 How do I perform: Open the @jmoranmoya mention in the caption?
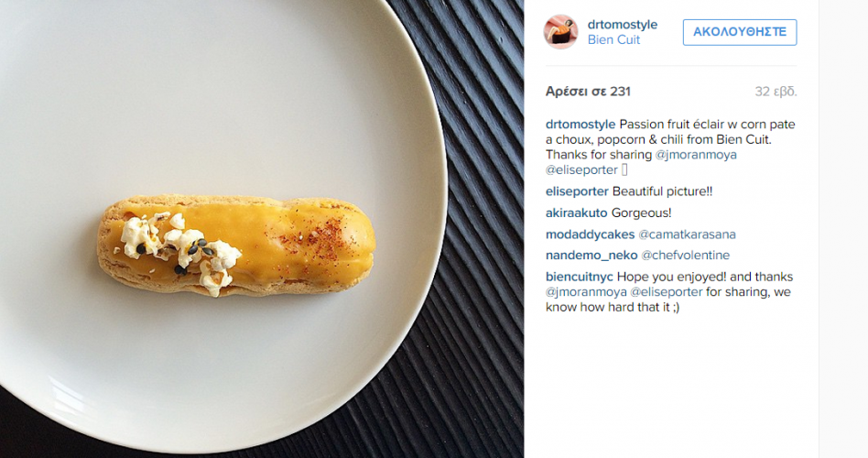tap(696, 155)
